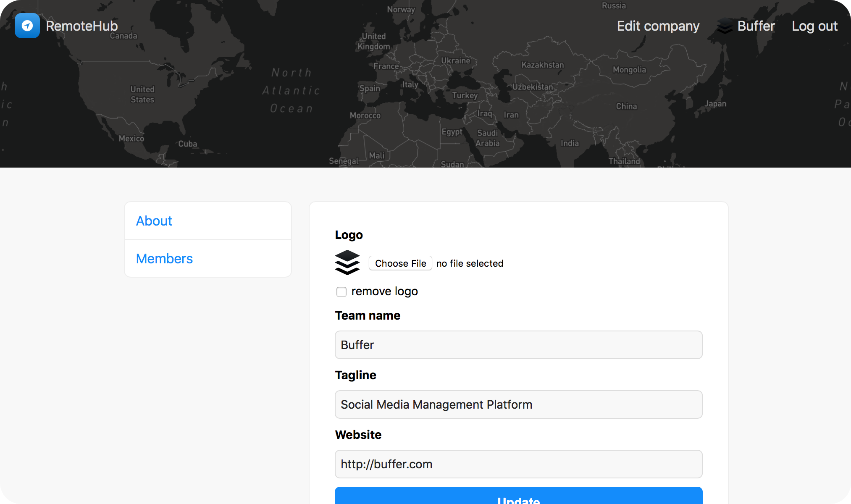Image resolution: width=851 pixels, height=504 pixels.
Task: Click the Log out link
Action: pos(814,26)
